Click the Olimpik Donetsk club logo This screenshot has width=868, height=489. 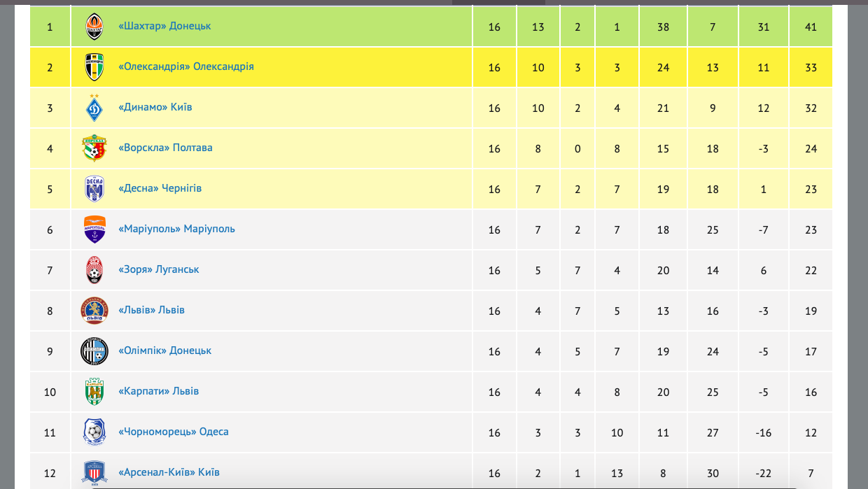tap(94, 351)
